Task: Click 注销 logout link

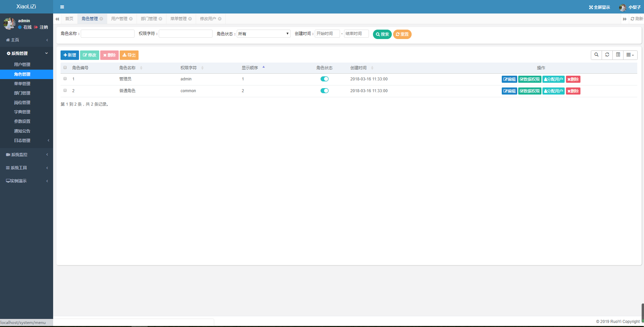Action: pos(41,27)
